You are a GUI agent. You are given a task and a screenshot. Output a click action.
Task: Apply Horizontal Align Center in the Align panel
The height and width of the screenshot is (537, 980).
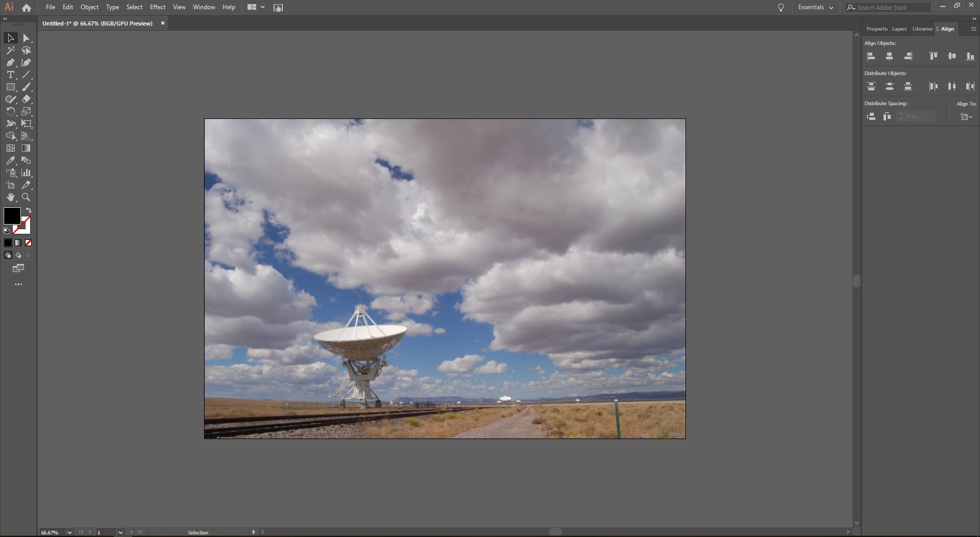[x=889, y=56]
